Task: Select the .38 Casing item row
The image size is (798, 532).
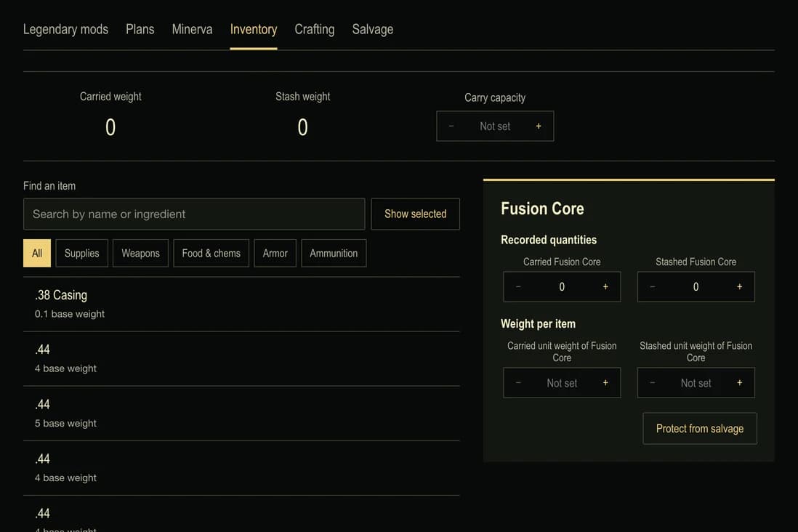Action: click(241, 304)
